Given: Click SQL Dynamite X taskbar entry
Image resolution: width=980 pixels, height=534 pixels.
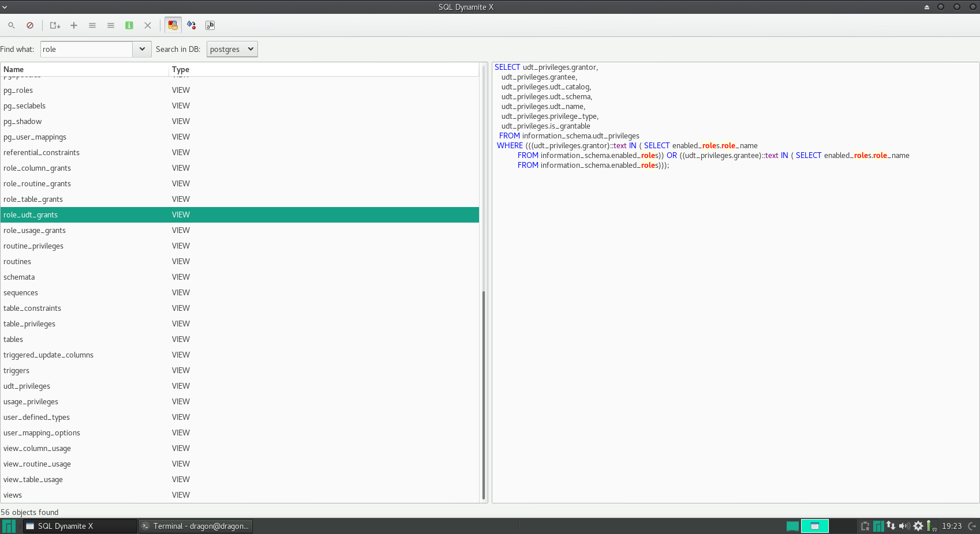Looking at the screenshot, I should point(80,527).
